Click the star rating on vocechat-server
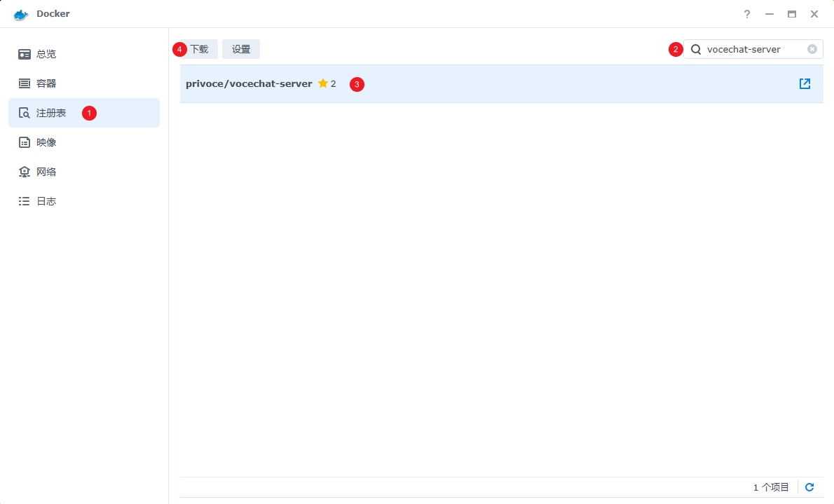The image size is (834, 504). 323,83
